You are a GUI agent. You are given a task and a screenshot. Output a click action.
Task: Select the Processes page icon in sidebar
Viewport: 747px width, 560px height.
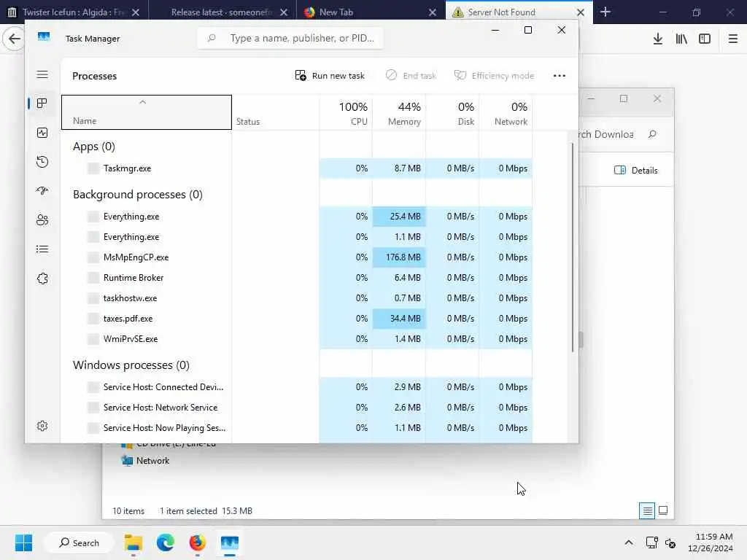(x=42, y=104)
